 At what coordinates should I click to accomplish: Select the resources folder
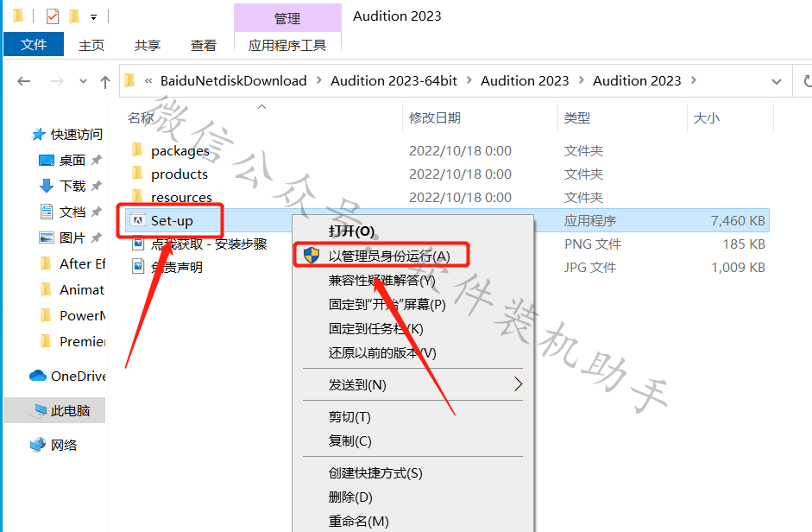pos(182,197)
